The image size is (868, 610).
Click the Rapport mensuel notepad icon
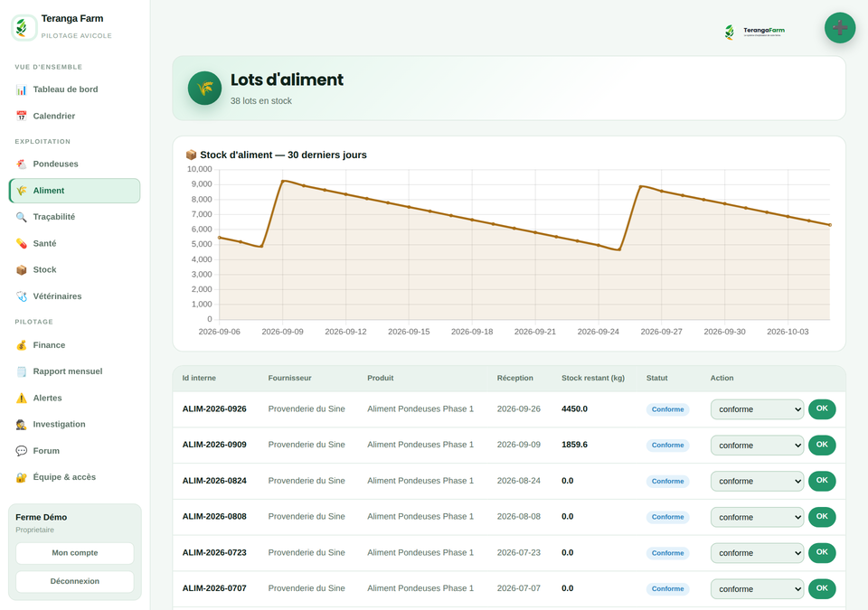(21, 372)
